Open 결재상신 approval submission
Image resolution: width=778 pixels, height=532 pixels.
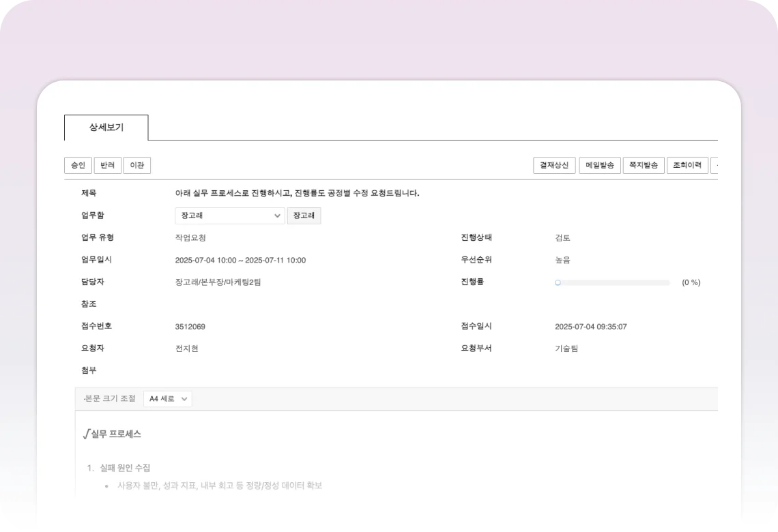click(554, 166)
